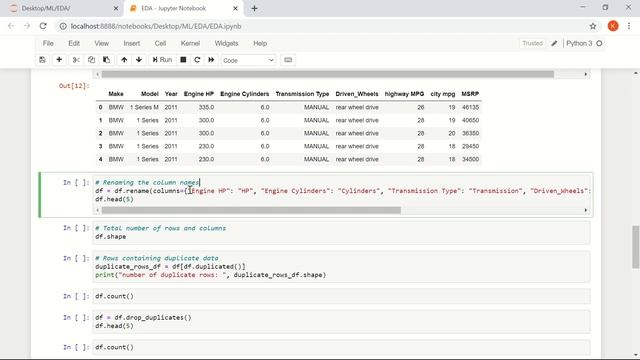Close the Desktop/ML/EDA/ browser tab
The height and width of the screenshot is (360, 640).
116,8
